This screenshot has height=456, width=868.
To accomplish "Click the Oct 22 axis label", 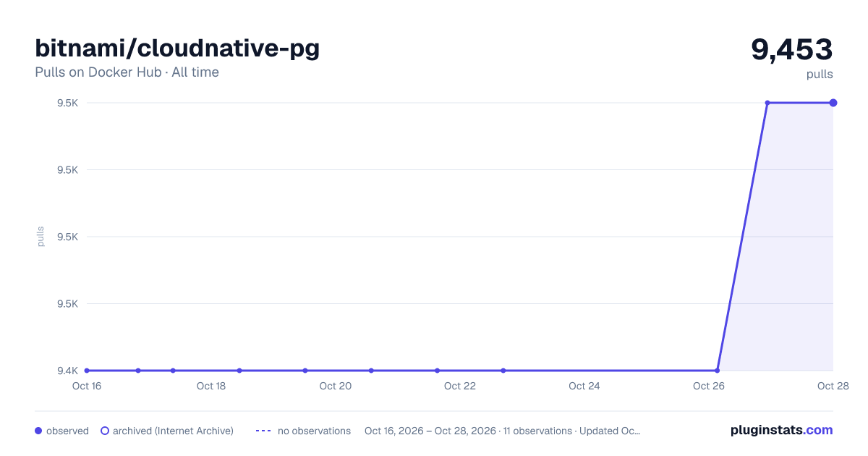I will tap(460, 386).
